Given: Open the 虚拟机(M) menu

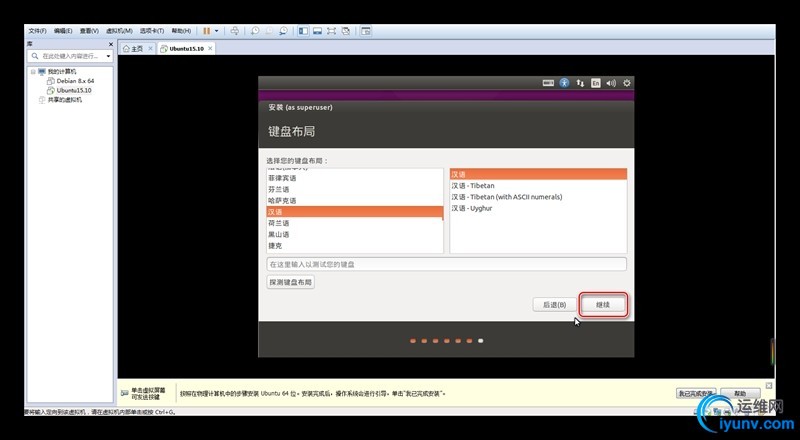Looking at the screenshot, I should [x=119, y=31].
